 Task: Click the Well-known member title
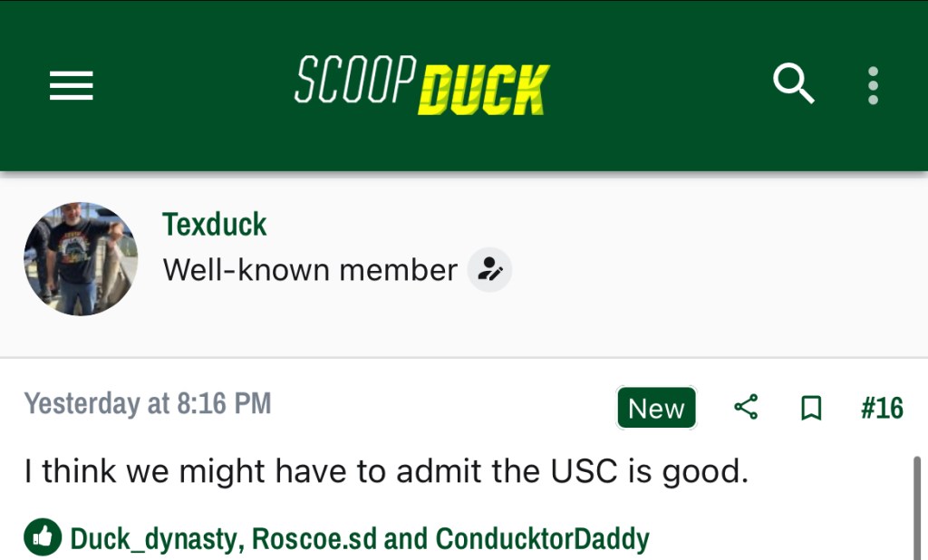coord(310,270)
